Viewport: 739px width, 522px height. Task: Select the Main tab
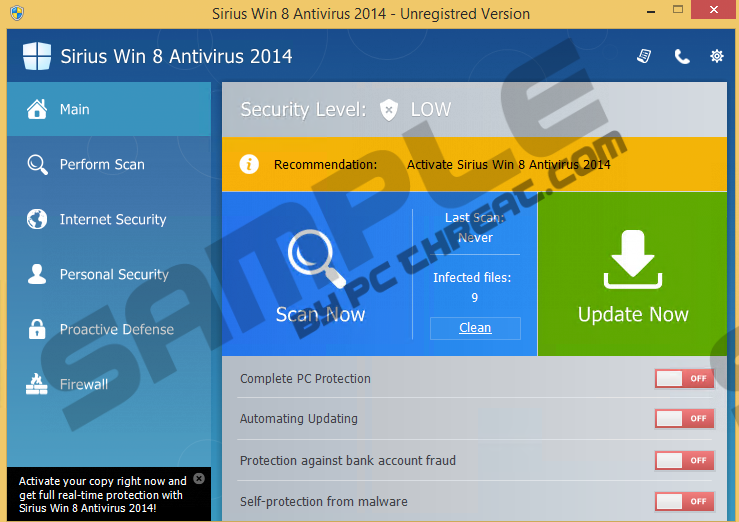click(109, 109)
